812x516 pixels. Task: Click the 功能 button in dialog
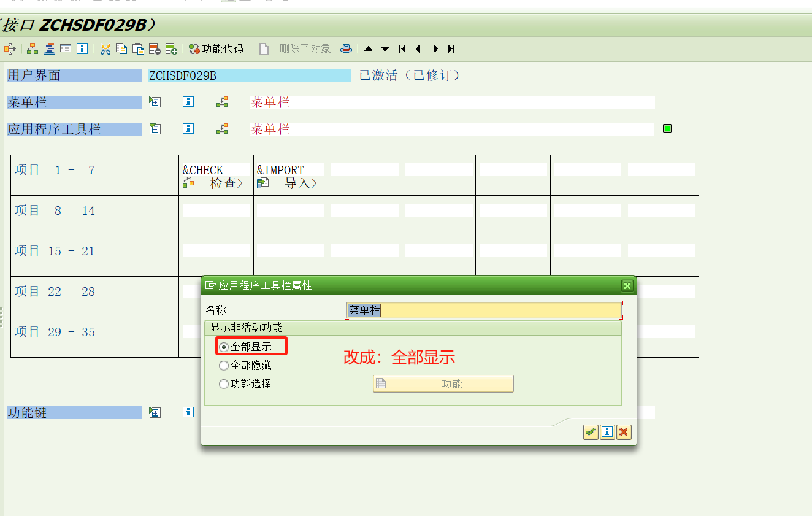[443, 384]
